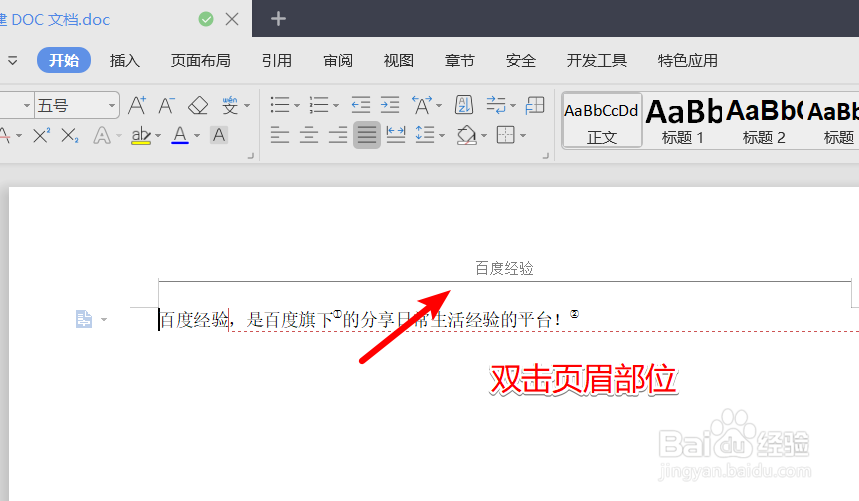
Task: Center align the paragraph
Action: click(309, 135)
